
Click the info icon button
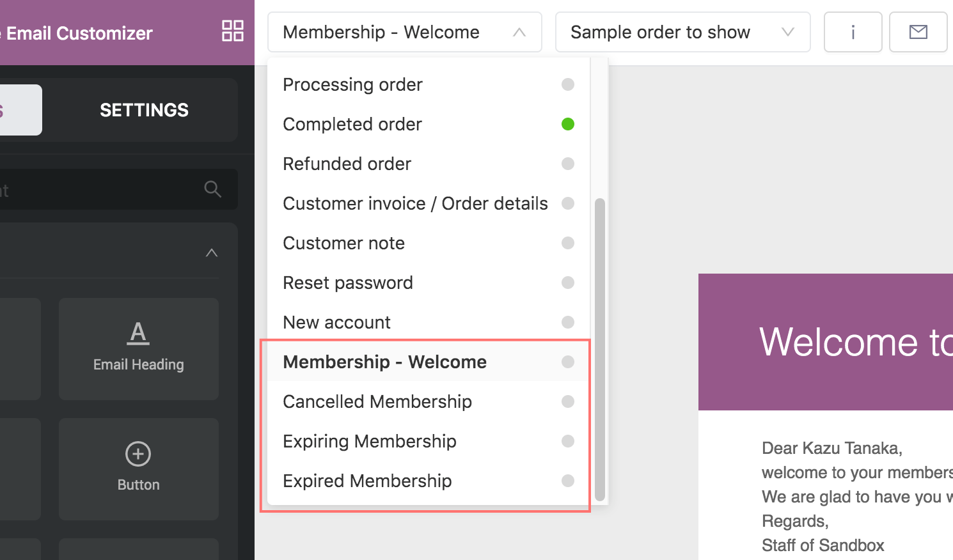click(853, 32)
